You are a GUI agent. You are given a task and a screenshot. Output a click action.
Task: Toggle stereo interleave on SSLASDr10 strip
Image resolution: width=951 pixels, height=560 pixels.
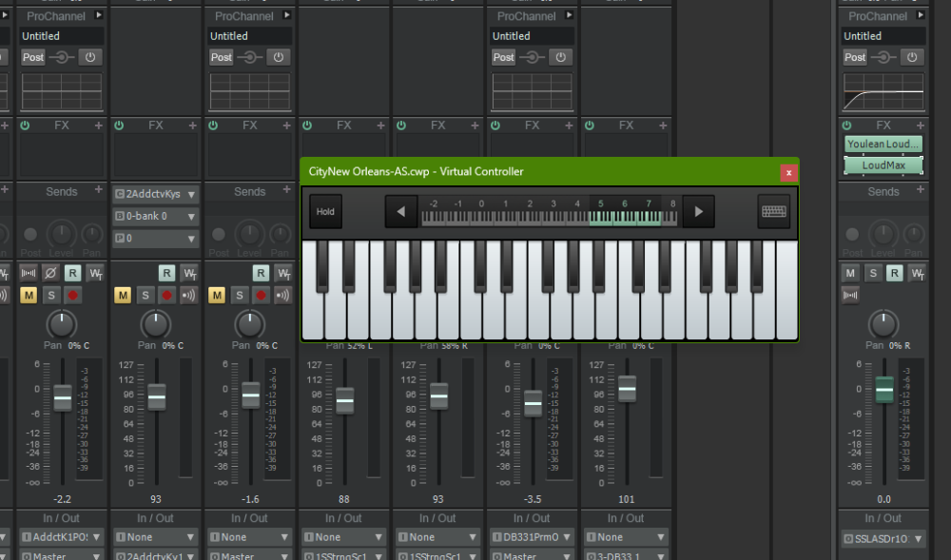(x=850, y=295)
